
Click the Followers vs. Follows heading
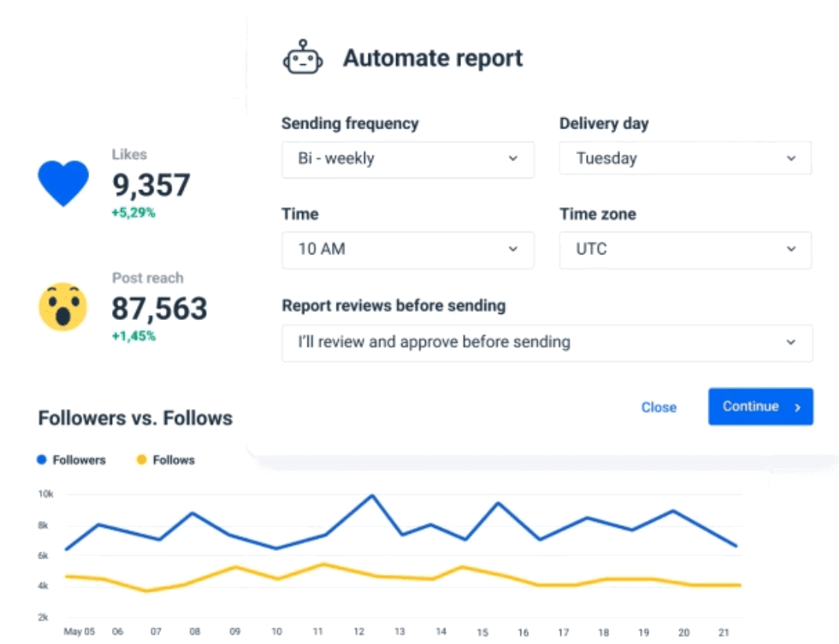coord(135,418)
